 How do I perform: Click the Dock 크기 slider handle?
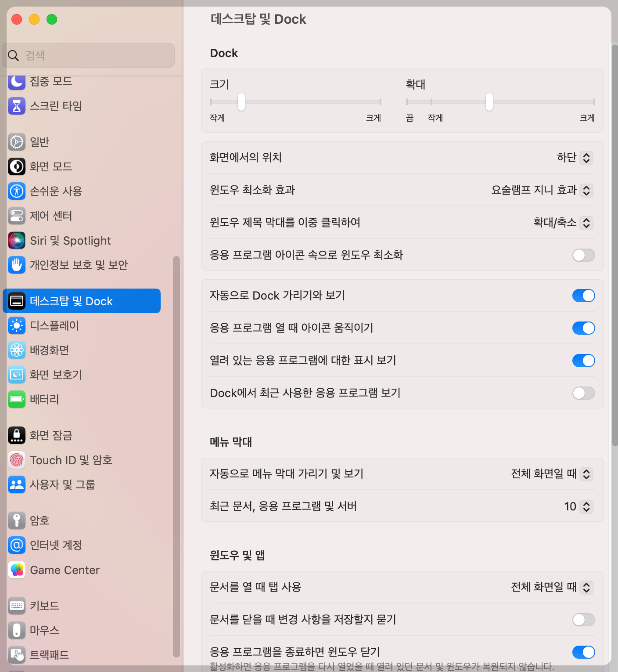241,102
